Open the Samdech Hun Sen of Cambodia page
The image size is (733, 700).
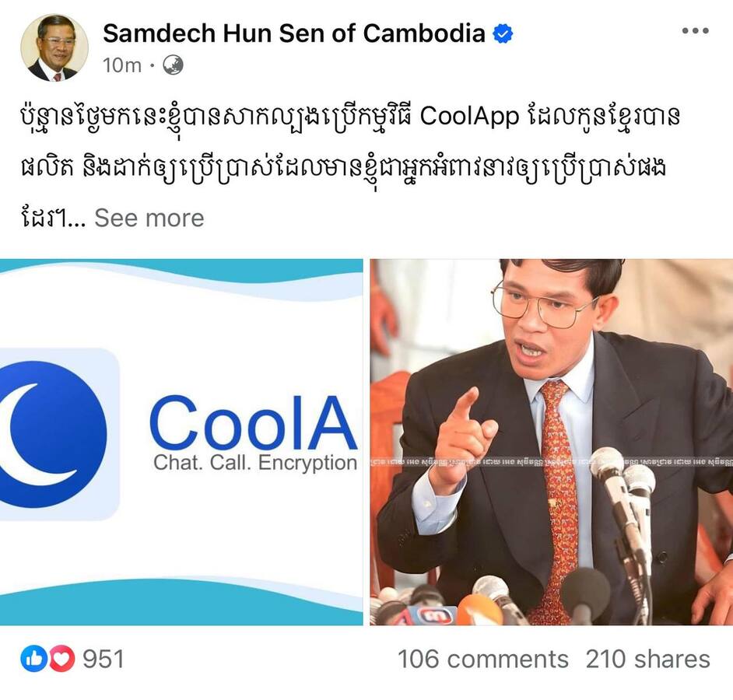point(293,33)
